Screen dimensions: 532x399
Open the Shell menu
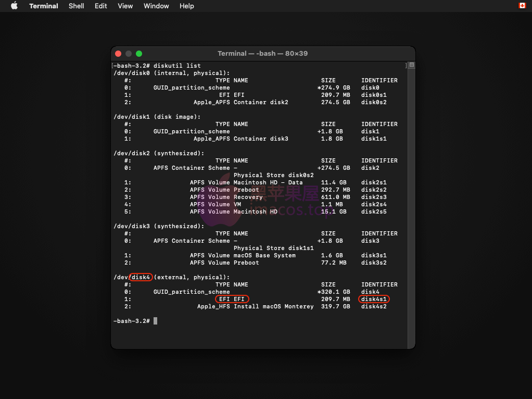click(77, 6)
